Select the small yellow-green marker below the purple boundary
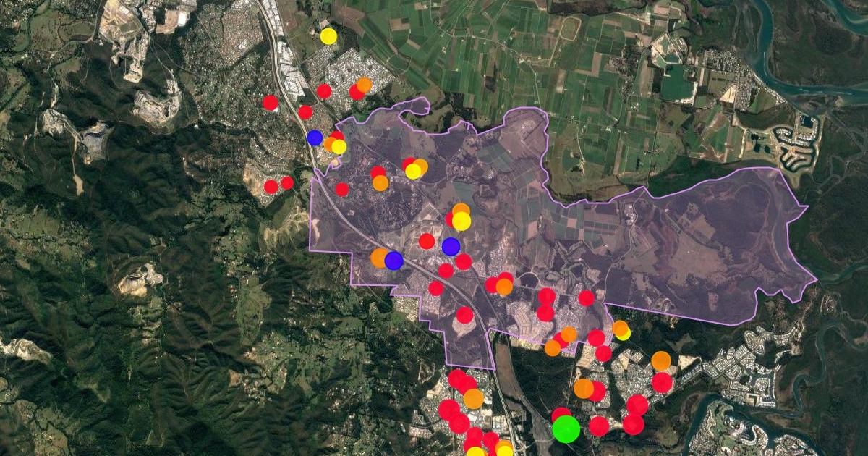 click(624, 333)
